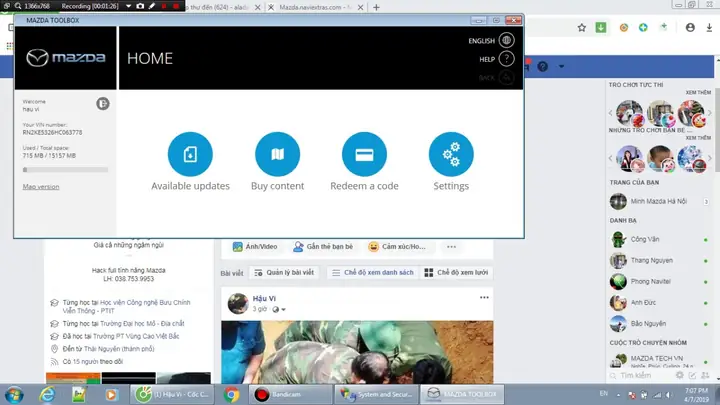Image resolution: width=720 pixels, height=405 pixels.
Task: Click the Buy content map icon
Action: 277,154
